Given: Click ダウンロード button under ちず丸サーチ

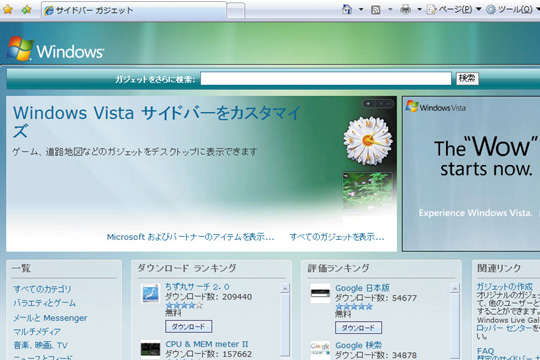Looking at the screenshot, I should coord(188,327).
